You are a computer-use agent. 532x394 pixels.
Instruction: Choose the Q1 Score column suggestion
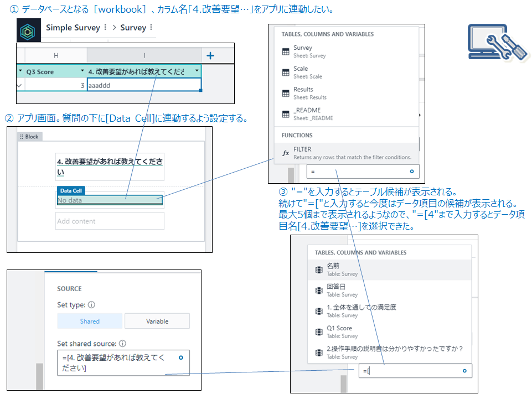pyautogui.click(x=390, y=331)
